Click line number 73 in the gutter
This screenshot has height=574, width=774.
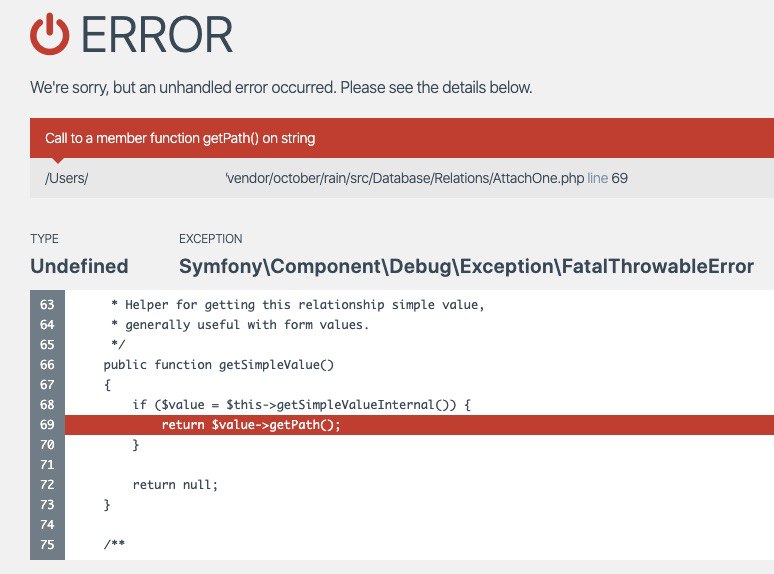tap(47, 504)
